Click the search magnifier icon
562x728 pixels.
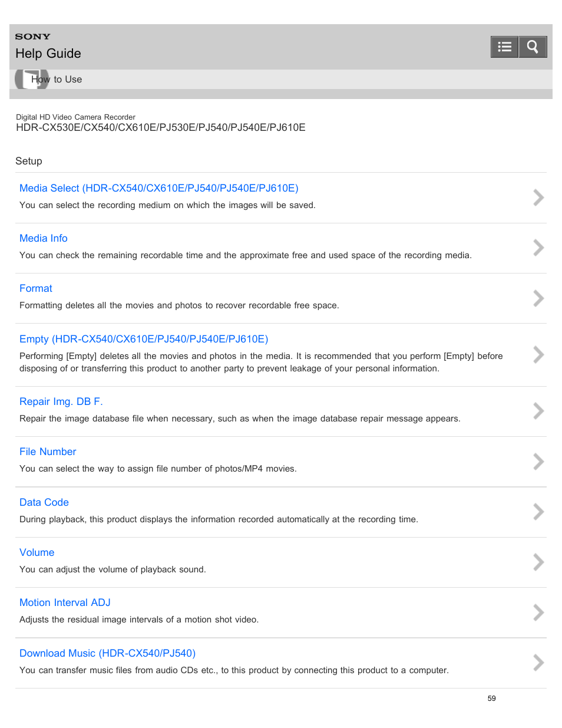click(x=533, y=47)
